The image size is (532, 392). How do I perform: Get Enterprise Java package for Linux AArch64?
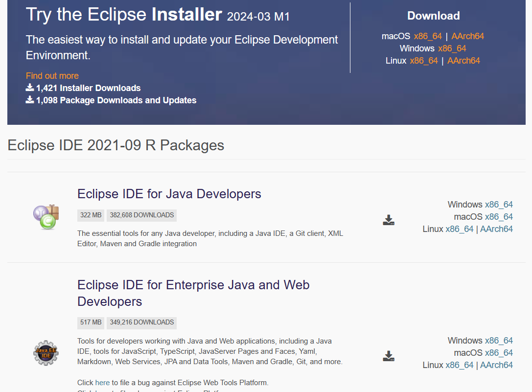pyautogui.click(x=496, y=365)
